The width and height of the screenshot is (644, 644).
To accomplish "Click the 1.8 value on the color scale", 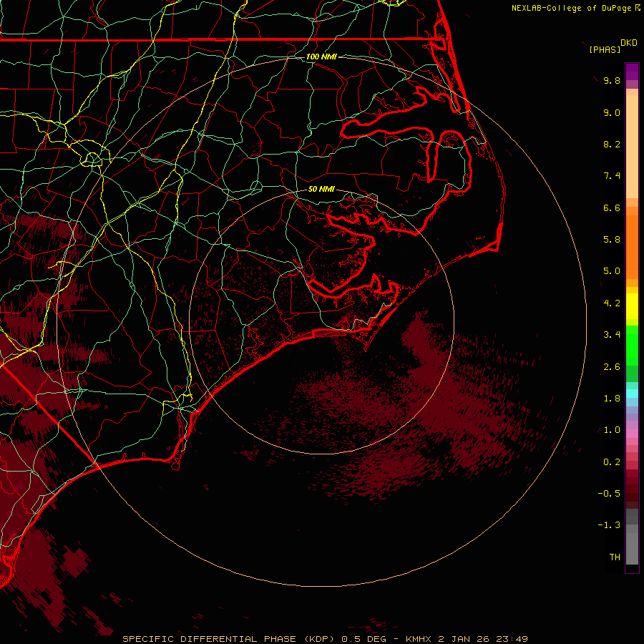I will [612, 399].
